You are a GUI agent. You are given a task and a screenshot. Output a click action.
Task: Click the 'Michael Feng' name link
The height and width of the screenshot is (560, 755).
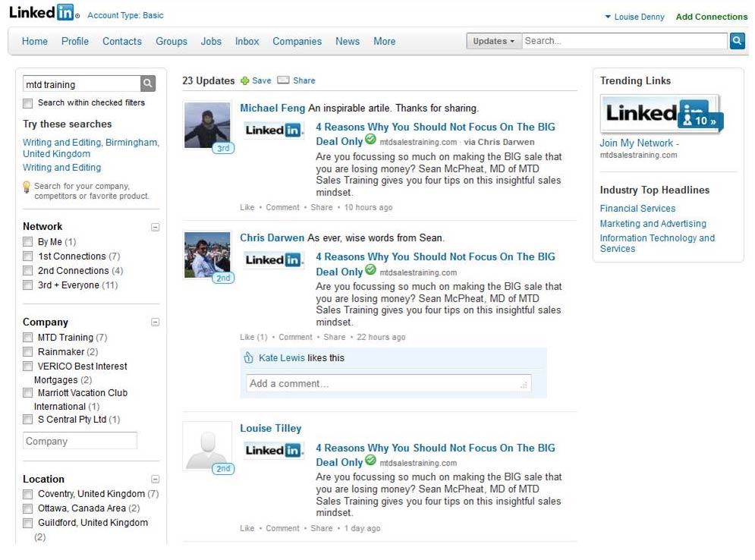click(x=272, y=109)
